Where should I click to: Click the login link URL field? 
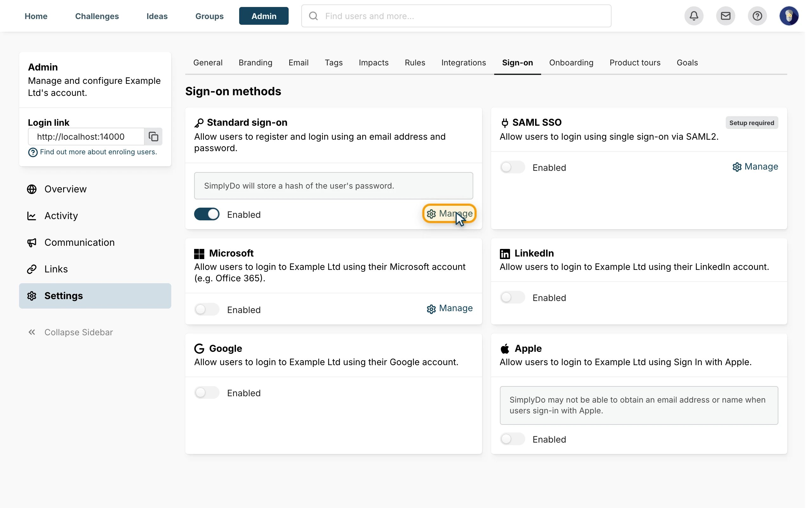[x=86, y=137]
